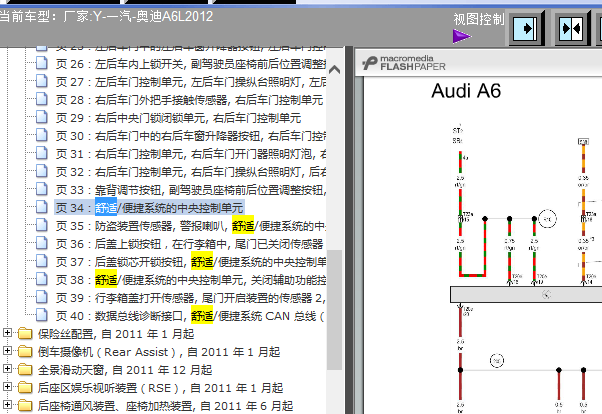Open 页 28 右后车门外把手接触传感器
The image size is (602, 414).
click(x=189, y=100)
